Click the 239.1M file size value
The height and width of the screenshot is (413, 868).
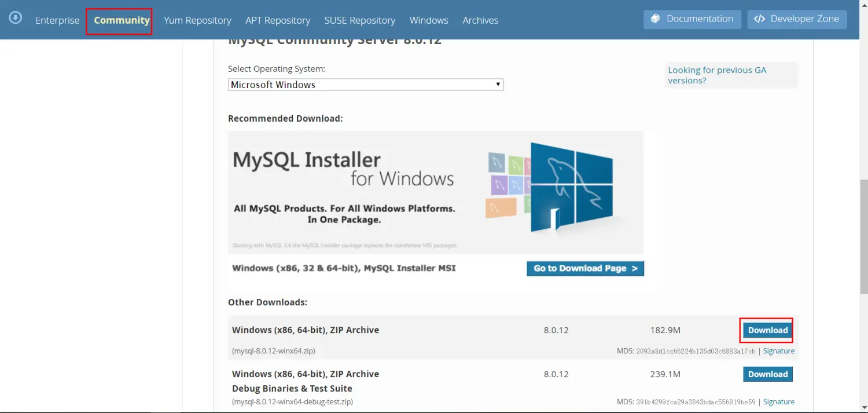[x=665, y=374]
